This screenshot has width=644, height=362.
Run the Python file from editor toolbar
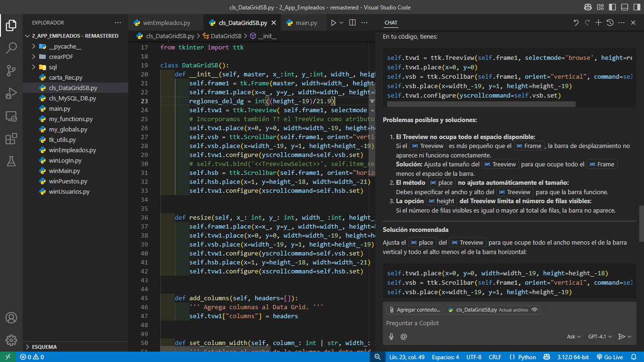pos(333,23)
